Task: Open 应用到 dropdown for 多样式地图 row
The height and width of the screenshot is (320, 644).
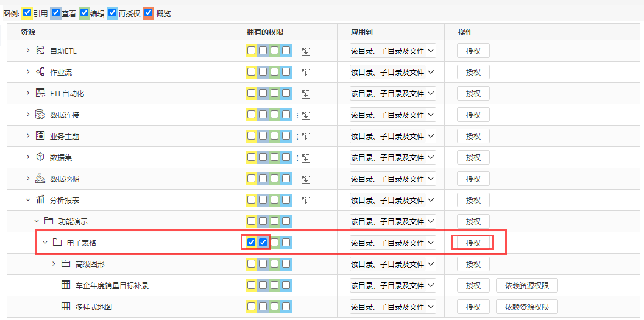Action: (392, 307)
